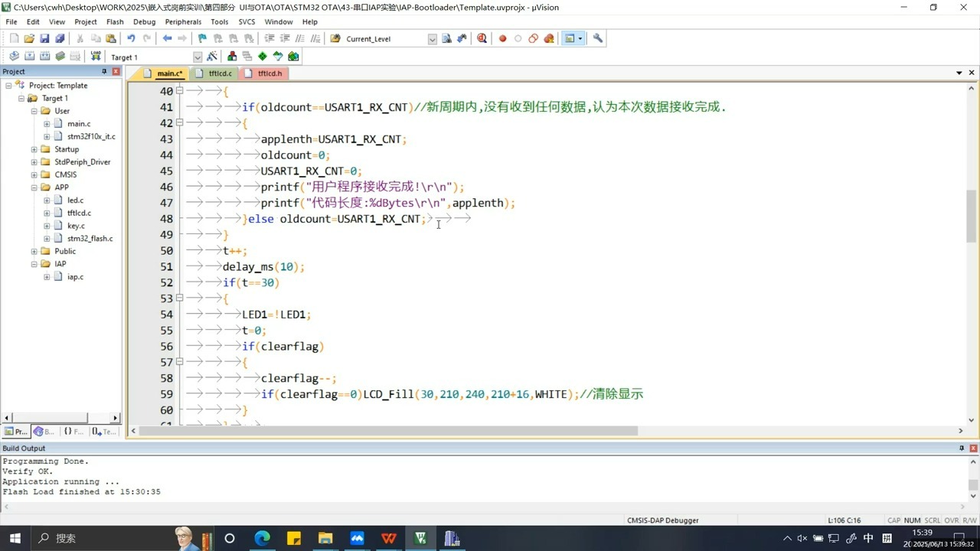Open the Templates panel tab
This screenshot has height=551, width=980.
point(104,432)
